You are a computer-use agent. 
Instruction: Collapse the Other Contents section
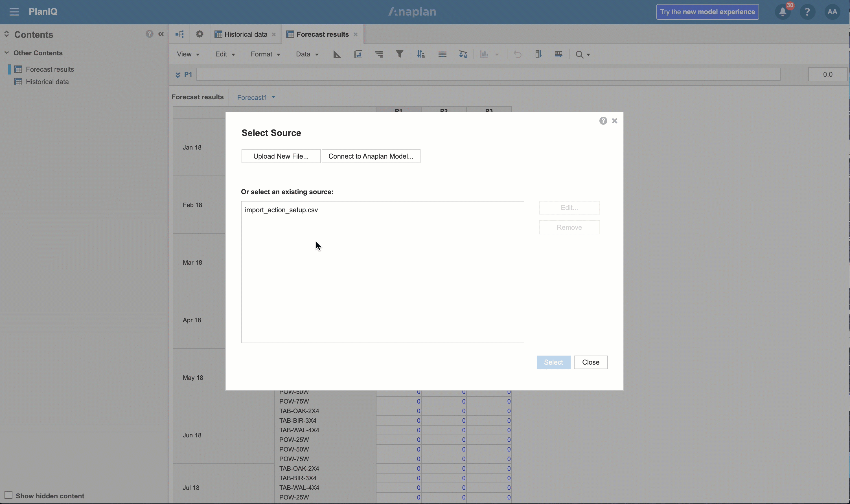6,53
